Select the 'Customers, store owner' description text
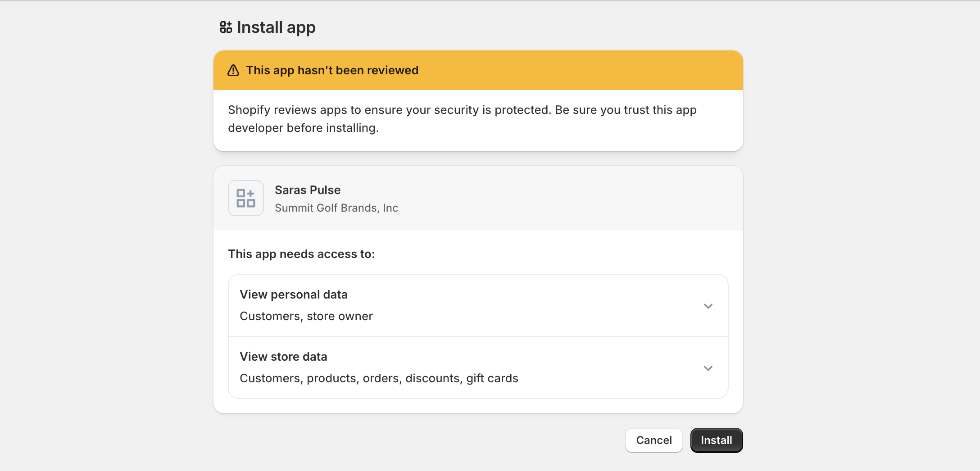 click(x=306, y=316)
